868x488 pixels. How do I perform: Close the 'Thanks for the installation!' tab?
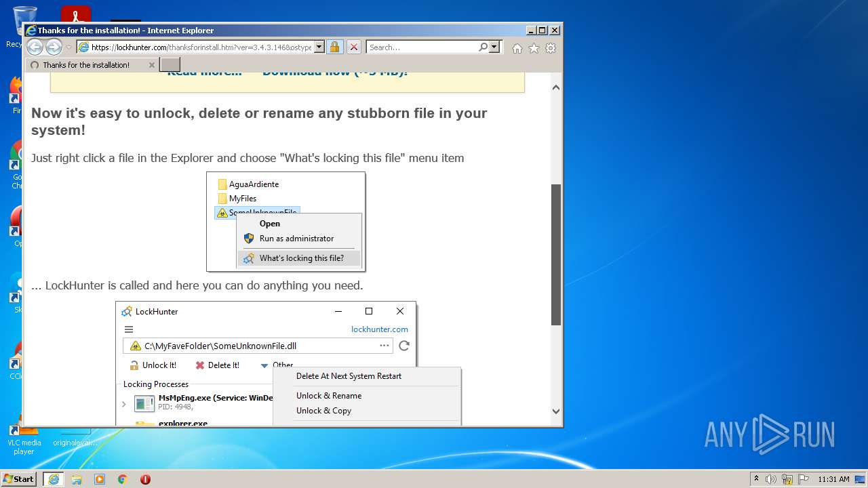pyautogui.click(x=152, y=65)
